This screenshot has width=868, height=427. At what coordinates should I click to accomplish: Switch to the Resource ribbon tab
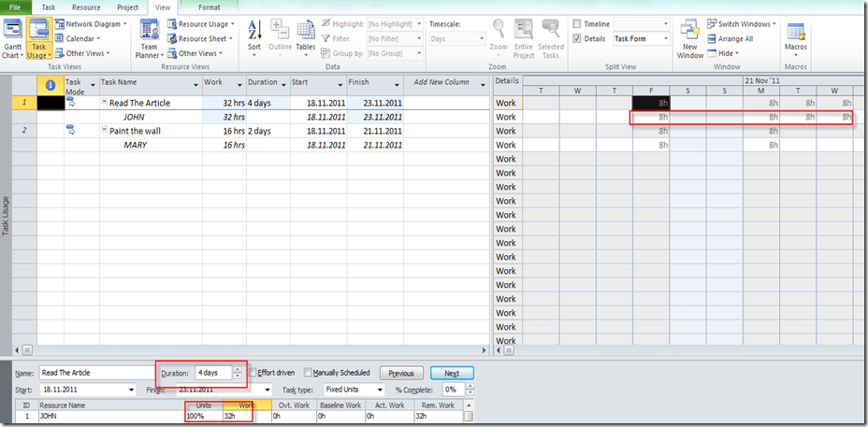pos(86,7)
